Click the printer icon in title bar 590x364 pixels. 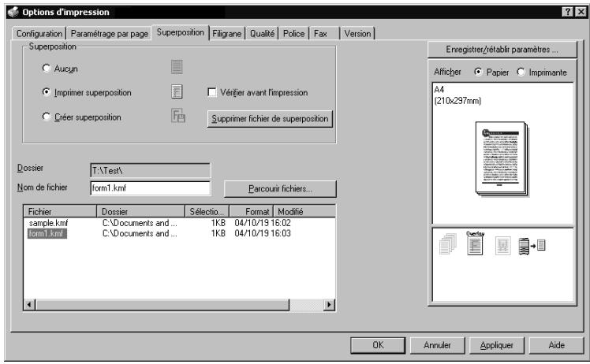(x=13, y=12)
